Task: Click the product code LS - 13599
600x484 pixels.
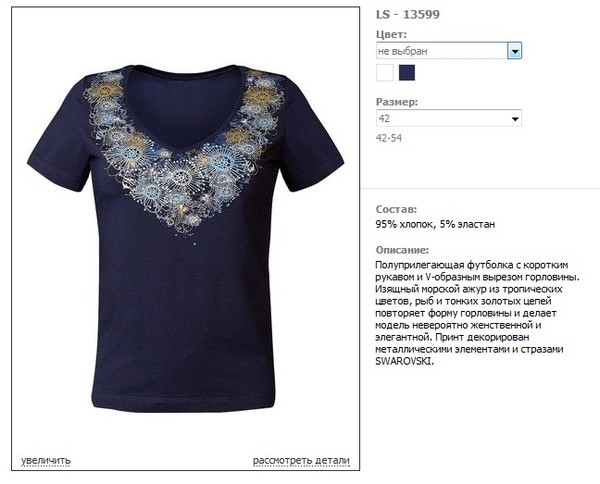Action: tap(408, 15)
